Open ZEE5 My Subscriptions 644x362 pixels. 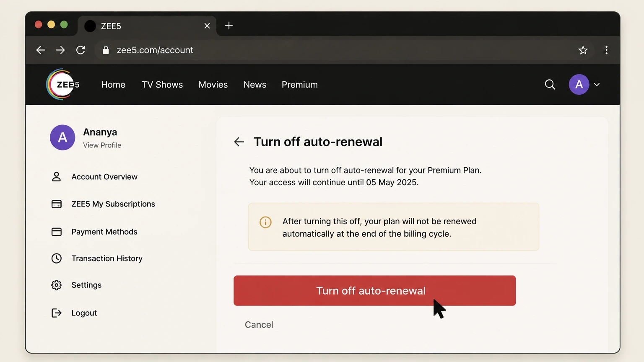click(113, 204)
